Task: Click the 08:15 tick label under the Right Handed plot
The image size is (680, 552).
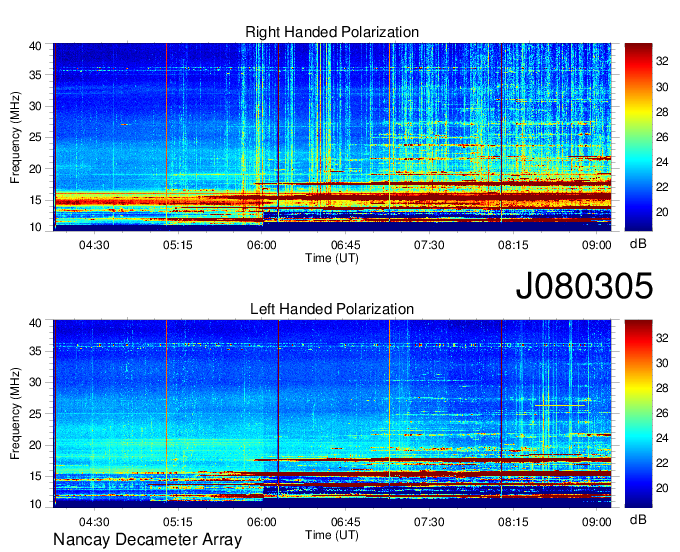Action: pyautogui.click(x=513, y=245)
